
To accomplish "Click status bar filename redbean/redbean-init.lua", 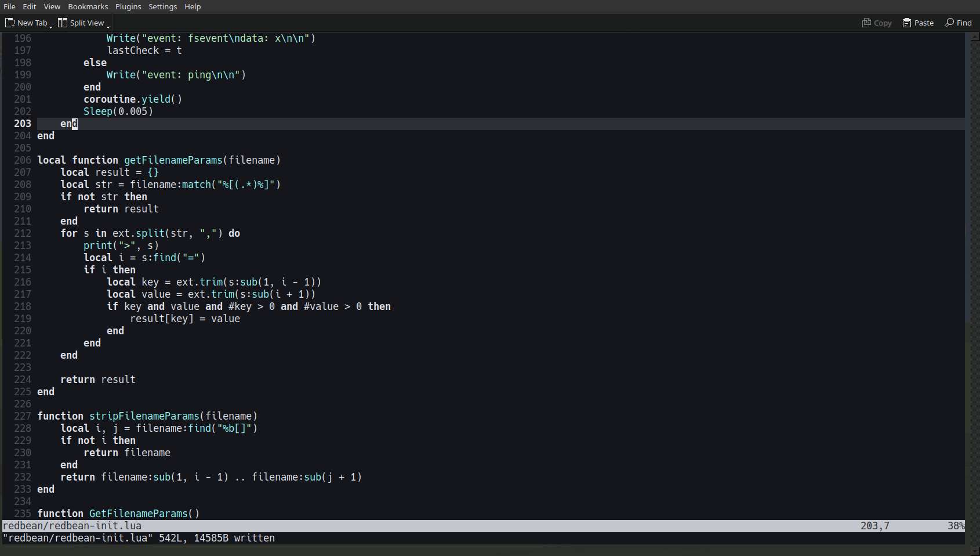I will 72,526.
